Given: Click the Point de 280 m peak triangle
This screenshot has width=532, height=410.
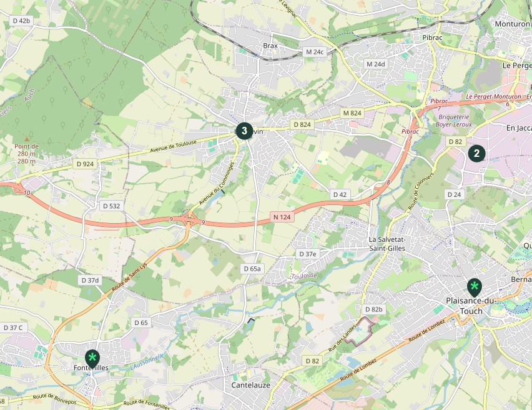Looking at the screenshot, I should 26,139.
